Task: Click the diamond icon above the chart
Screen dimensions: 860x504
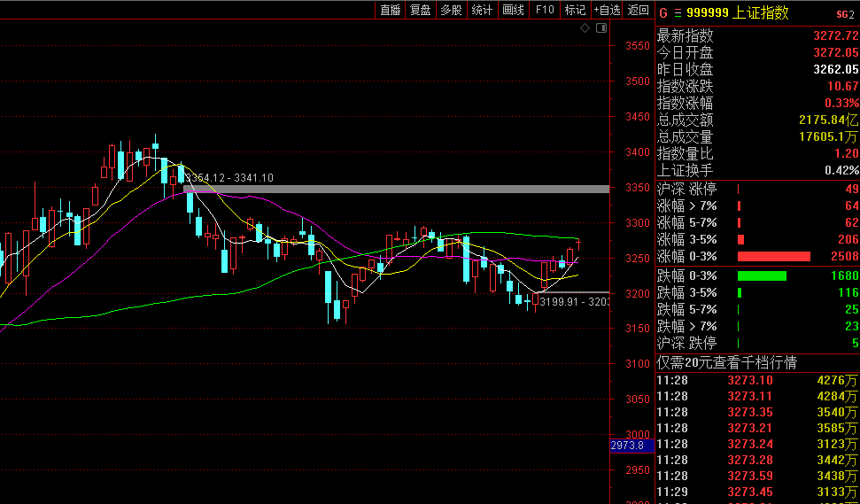Action: (x=585, y=28)
